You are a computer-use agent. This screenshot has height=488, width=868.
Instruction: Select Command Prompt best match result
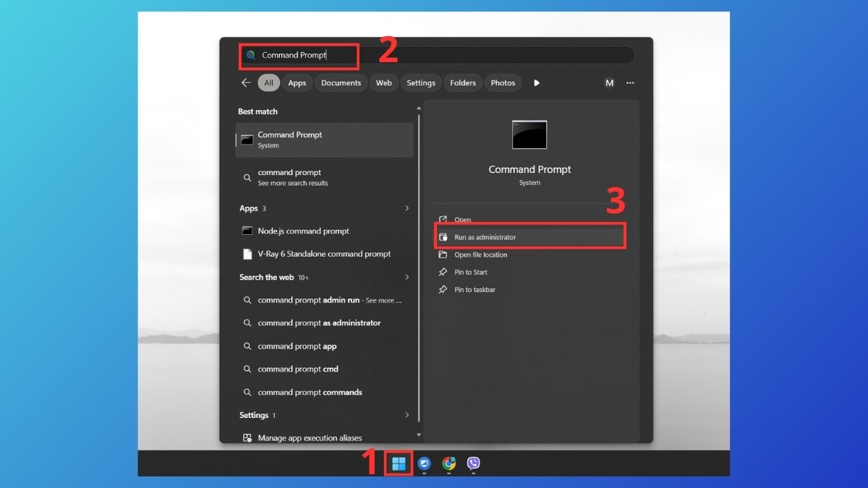point(324,140)
